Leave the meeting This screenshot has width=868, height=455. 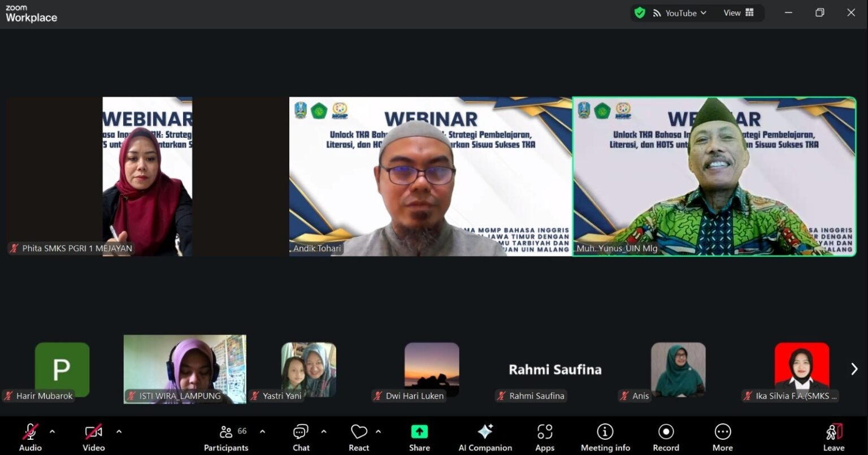(x=834, y=437)
